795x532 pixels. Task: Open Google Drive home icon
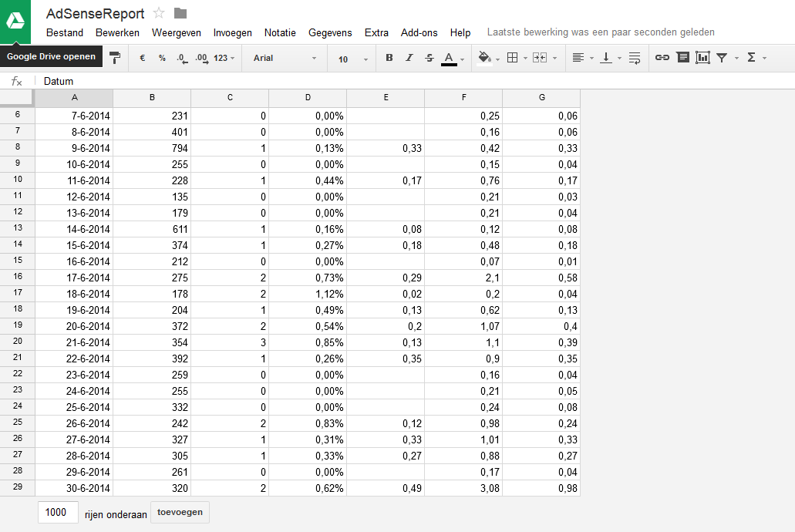coord(15,22)
